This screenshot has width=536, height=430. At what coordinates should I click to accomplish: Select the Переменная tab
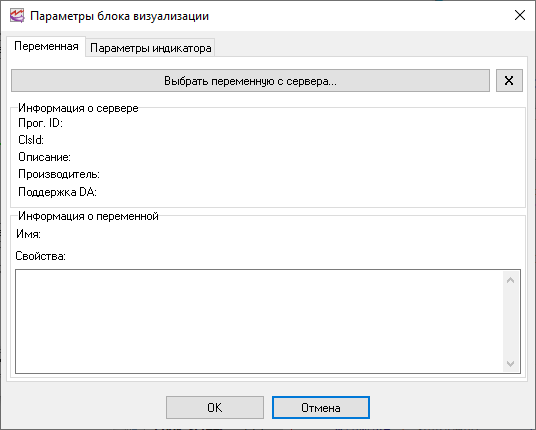pos(46,46)
